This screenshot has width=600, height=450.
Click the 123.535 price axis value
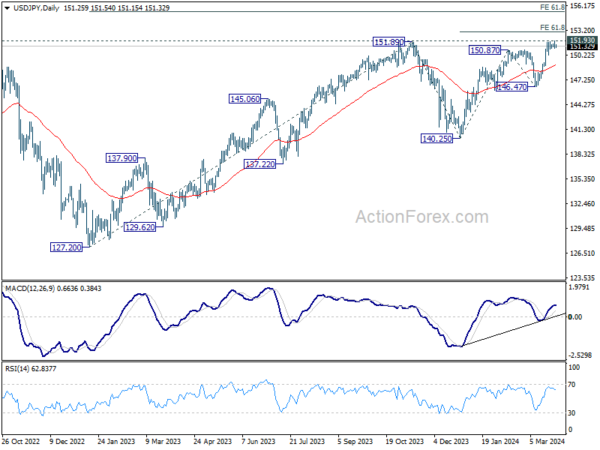582,278
